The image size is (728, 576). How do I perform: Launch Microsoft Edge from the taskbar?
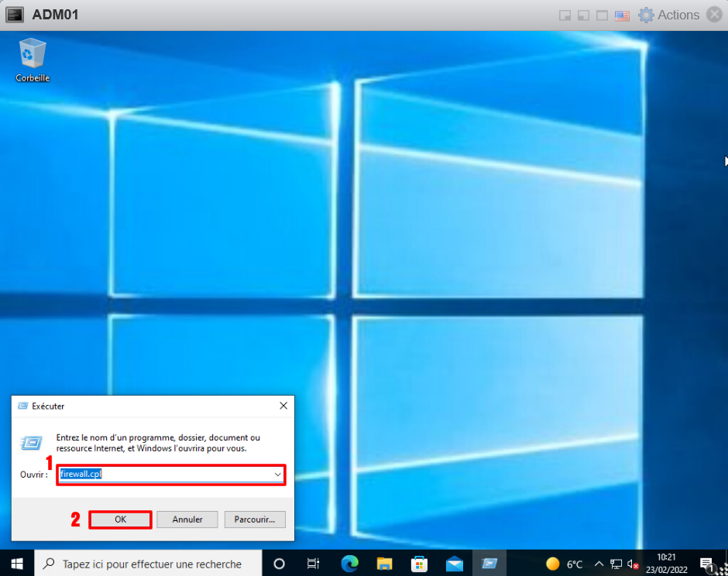point(349,564)
